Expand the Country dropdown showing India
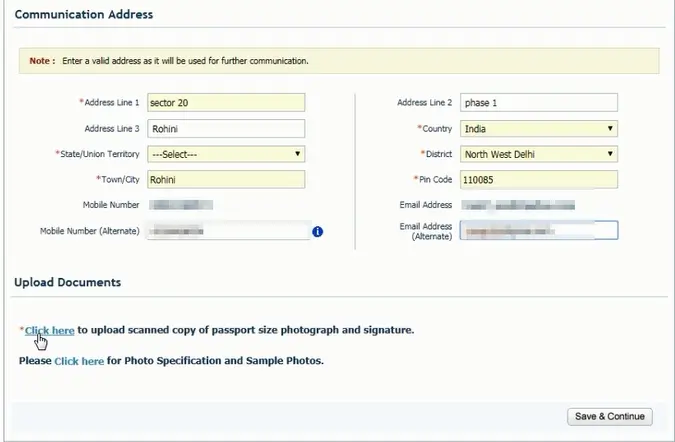 (x=538, y=128)
